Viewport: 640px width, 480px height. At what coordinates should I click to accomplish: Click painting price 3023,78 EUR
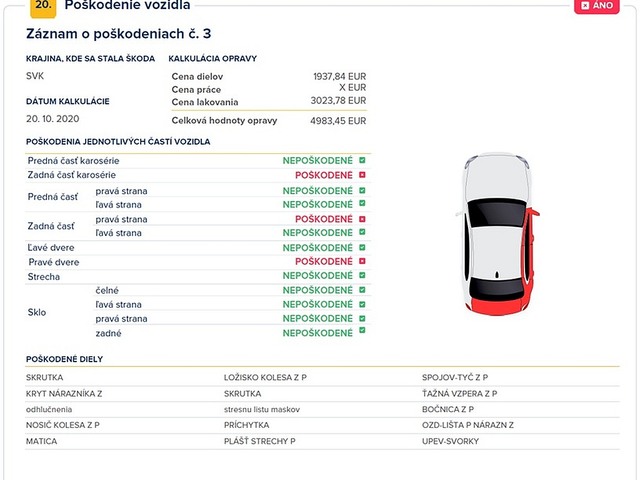tap(338, 100)
